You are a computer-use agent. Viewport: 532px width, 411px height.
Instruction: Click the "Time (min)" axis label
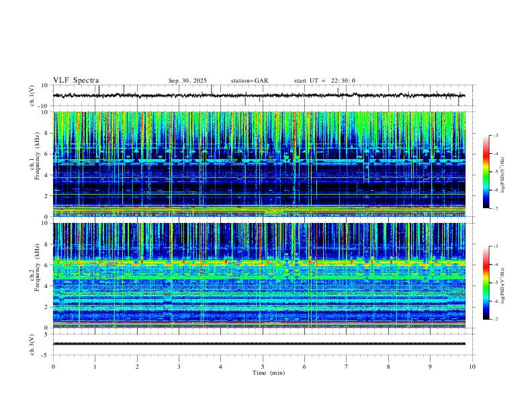[x=269, y=373]
